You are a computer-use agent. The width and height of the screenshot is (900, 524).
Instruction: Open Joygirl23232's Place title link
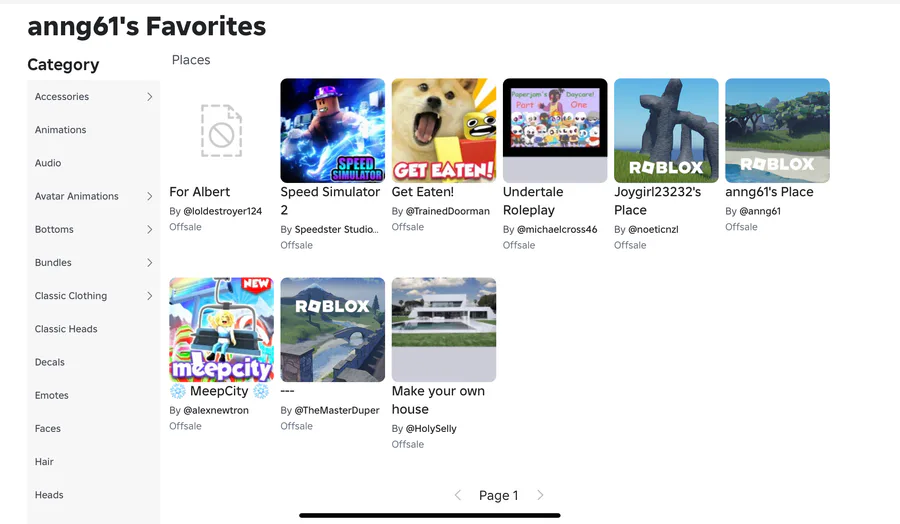pyautogui.click(x=658, y=201)
